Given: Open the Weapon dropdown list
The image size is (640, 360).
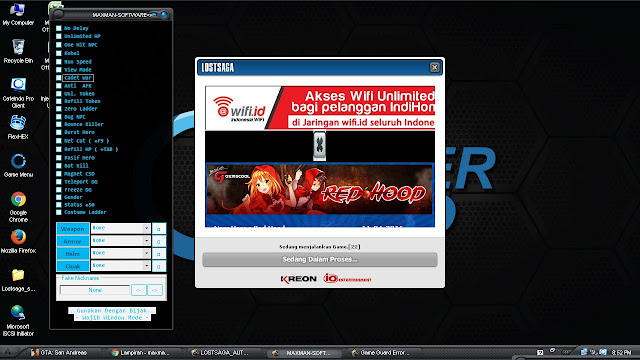Looking at the screenshot, I should pos(146,228).
